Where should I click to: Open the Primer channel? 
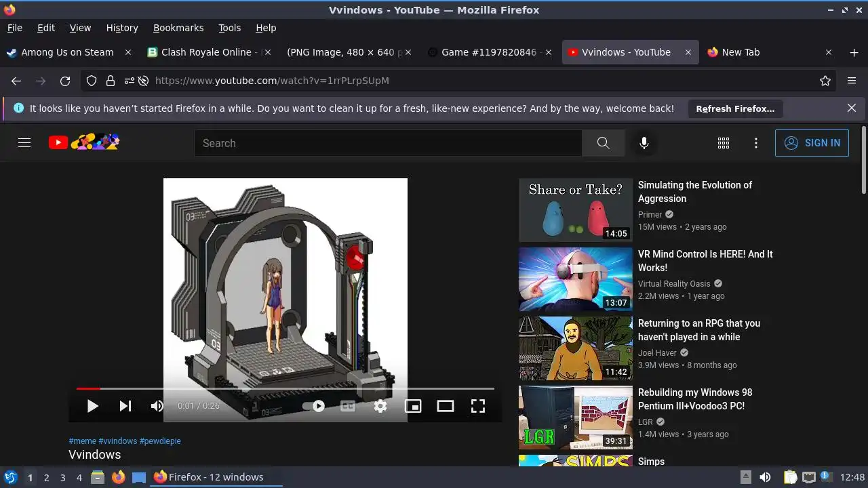point(650,214)
